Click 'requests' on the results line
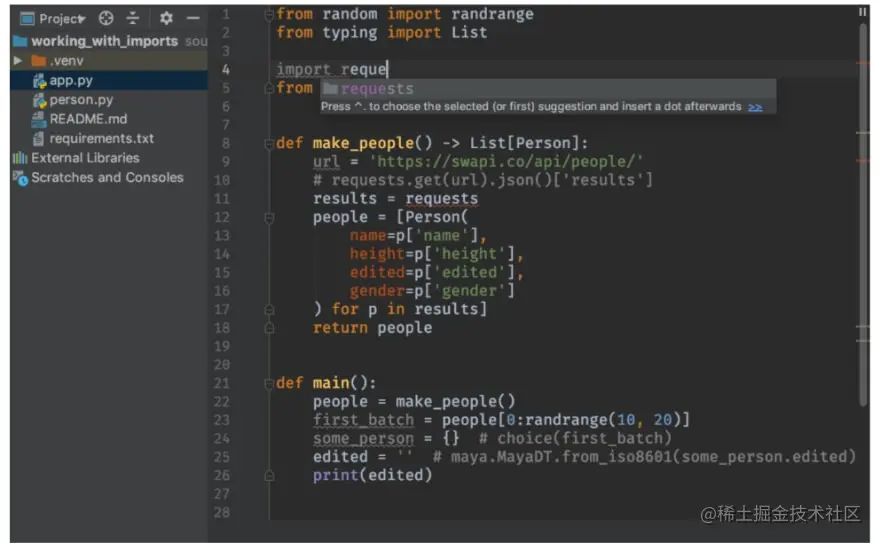The width and height of the screenshot is (880, 543). point(442,199)
